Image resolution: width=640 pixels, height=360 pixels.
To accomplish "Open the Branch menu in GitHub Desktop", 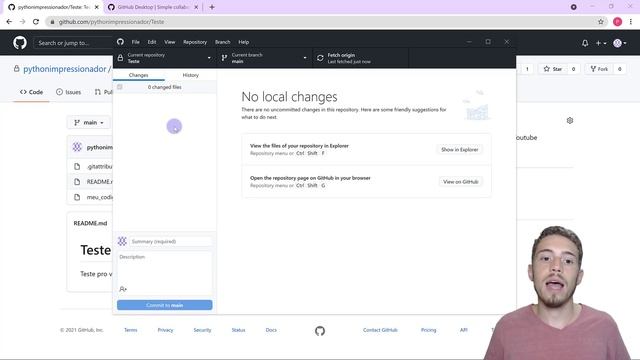I will click(x=222, y=42).
